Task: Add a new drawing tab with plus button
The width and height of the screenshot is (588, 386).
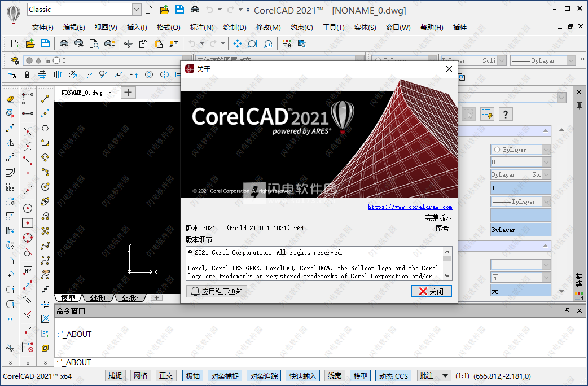Action: (x=128, y=93)
